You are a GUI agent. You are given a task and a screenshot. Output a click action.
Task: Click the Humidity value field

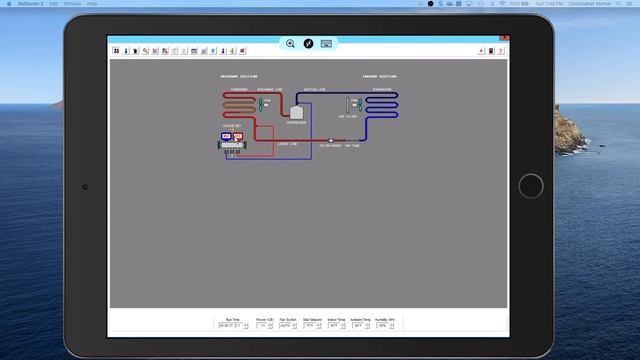(x=382, y=326)
